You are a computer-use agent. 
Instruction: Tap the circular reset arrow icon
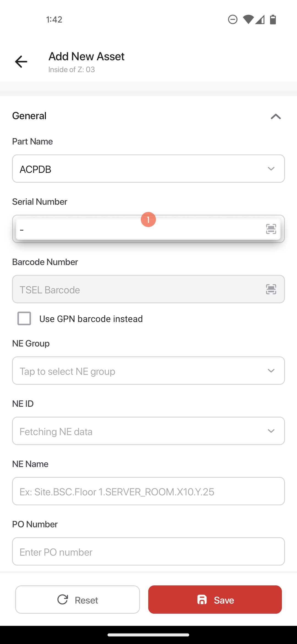[63, 599]
